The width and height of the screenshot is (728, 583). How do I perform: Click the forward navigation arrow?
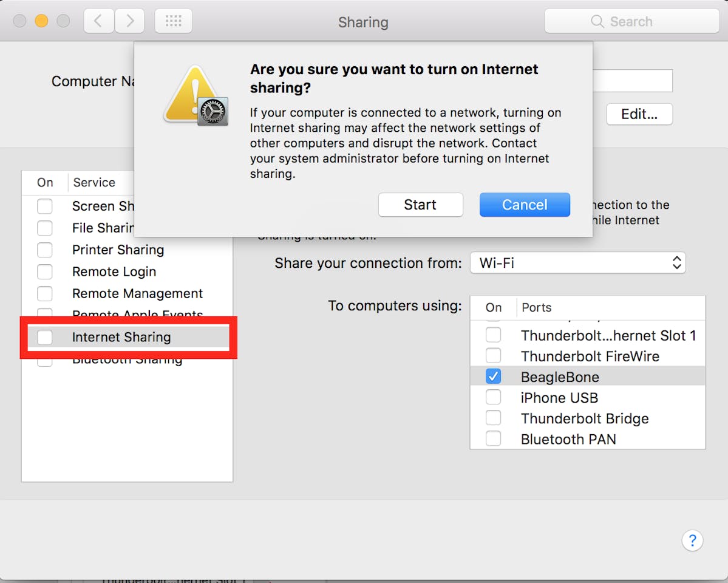[x=129, y=20]
